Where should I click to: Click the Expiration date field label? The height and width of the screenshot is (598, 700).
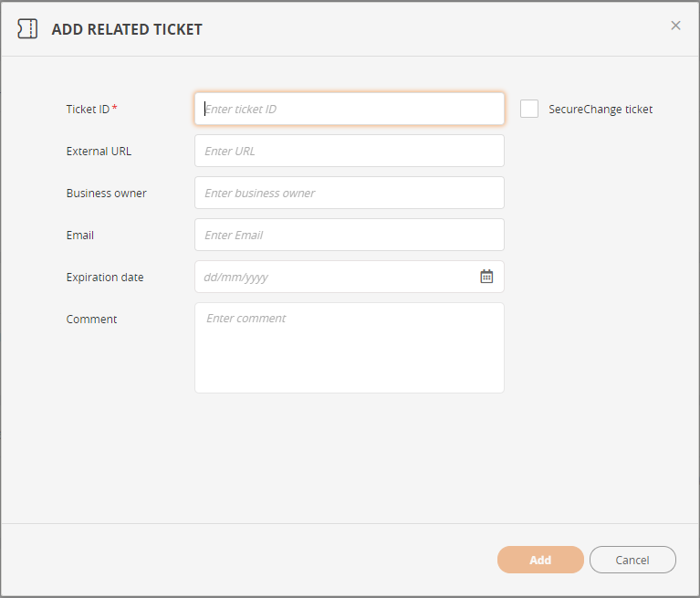pyautogui.click(x=105, y=278)
